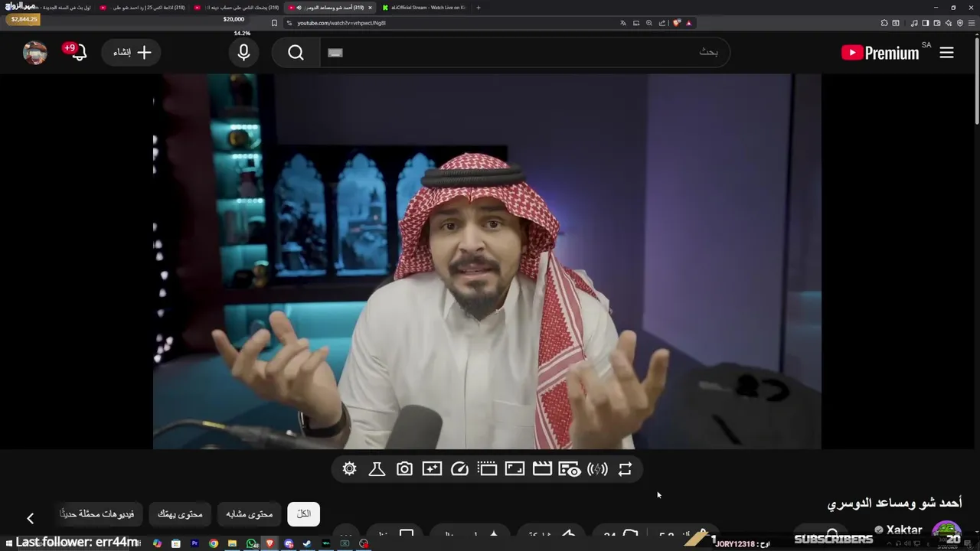Toggle the loop repeat icon
The image size is (980, 551).
(625, 469)
